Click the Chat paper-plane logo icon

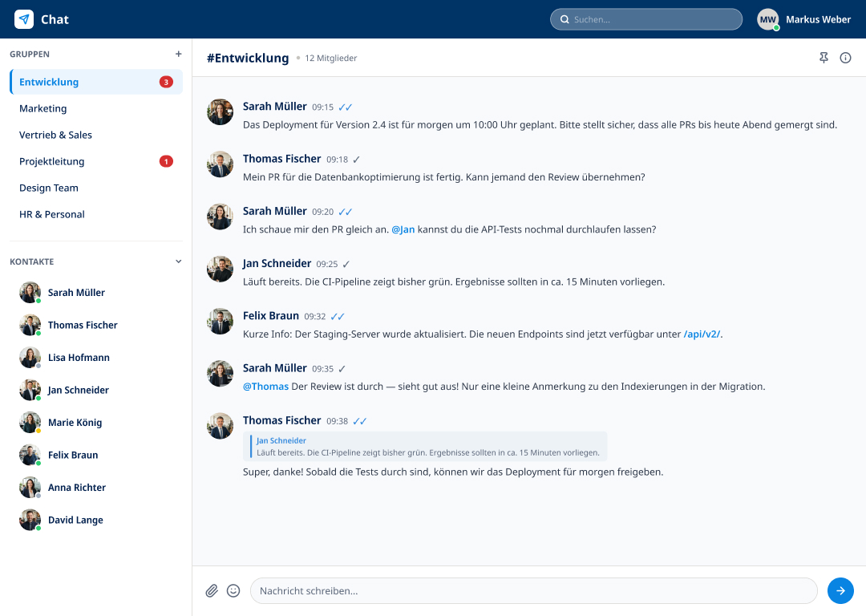[x=24, y=19]
